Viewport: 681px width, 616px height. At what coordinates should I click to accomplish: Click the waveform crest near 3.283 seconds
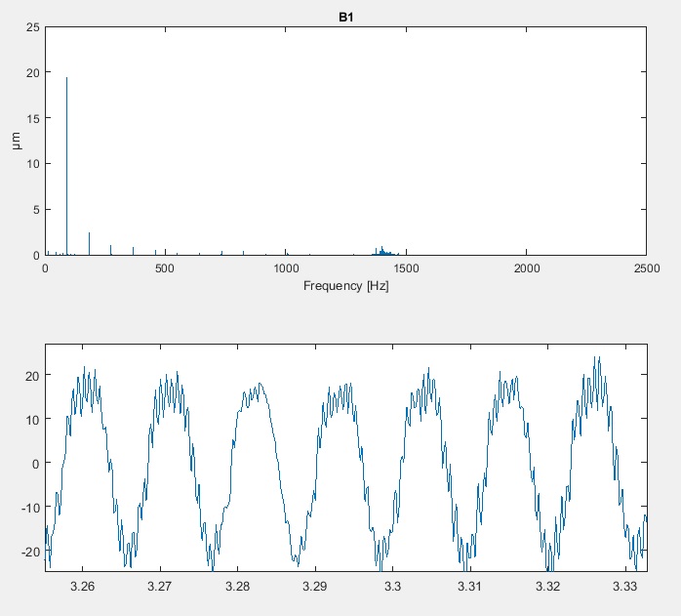[x=260, y=384]
